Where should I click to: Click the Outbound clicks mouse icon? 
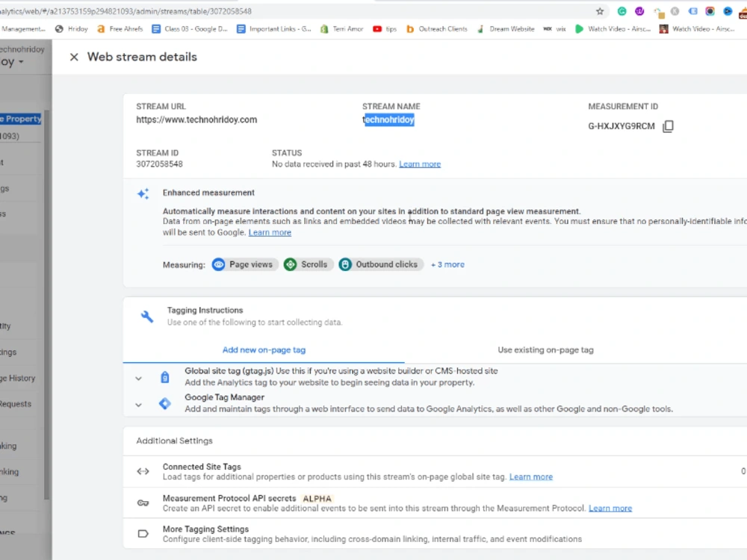pos(345,264)
